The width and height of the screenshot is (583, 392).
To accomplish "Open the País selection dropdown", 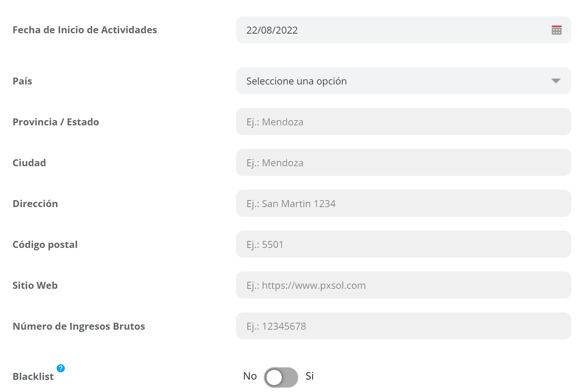I will coord(403,81).
